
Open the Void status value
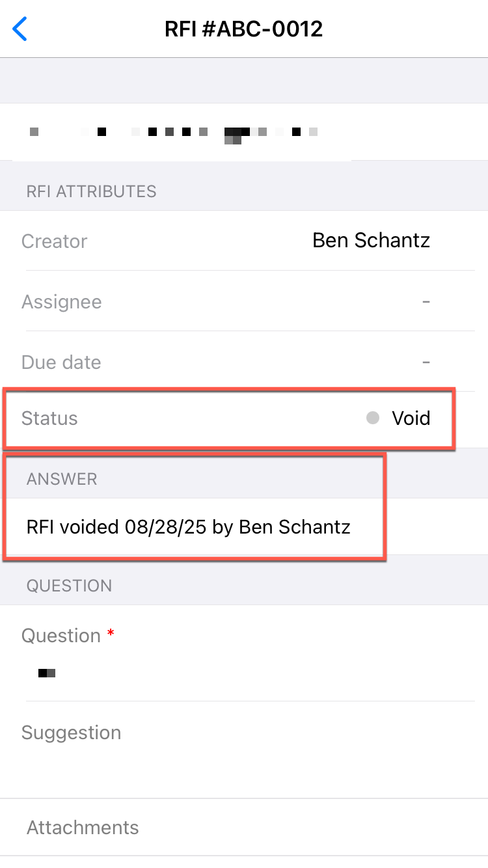click(x=411, y=418)
